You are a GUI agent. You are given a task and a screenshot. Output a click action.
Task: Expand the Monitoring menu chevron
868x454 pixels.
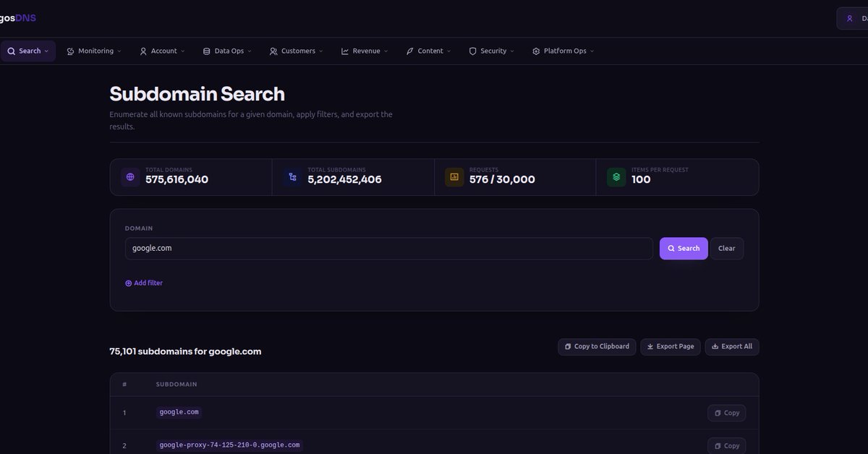119,51
